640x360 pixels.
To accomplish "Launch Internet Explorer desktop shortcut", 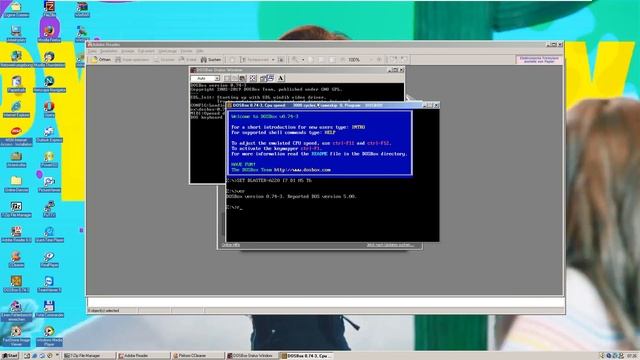I will (x=16, y=109).
